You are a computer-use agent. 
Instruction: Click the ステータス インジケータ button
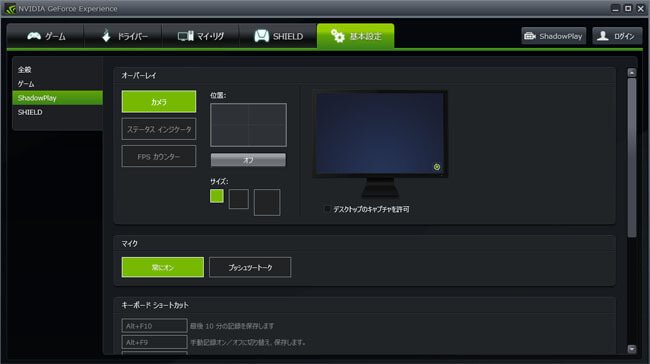pyautogui.click(x=159, y=129)
